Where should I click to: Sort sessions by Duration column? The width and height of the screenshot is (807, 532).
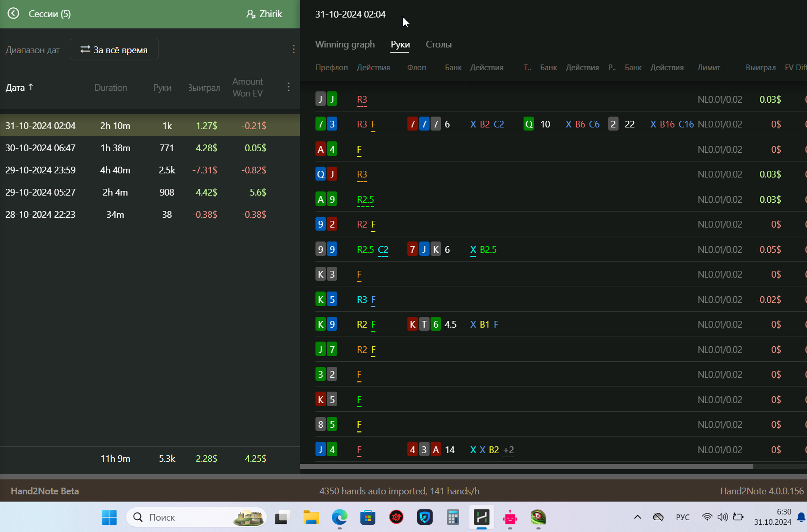110,88
